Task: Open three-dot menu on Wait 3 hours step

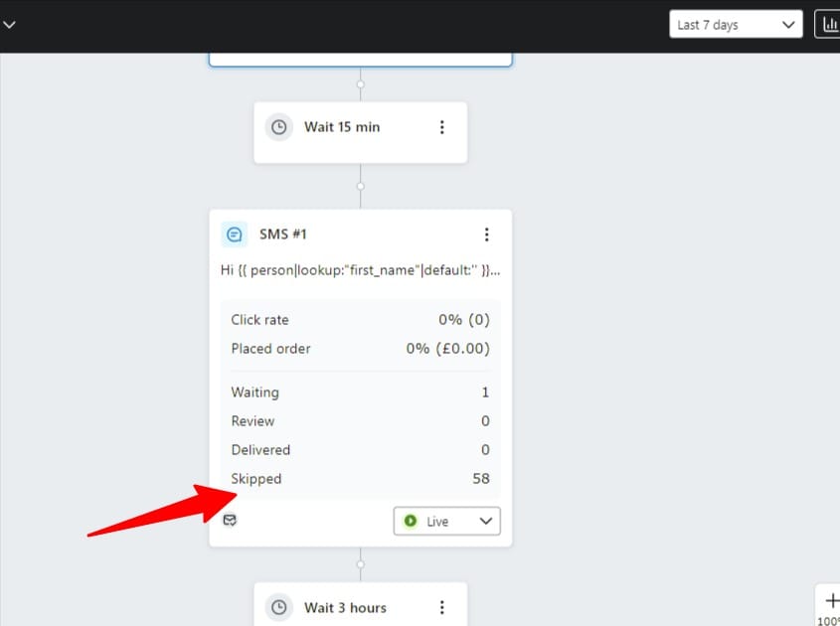Action: pyautogui.click(x=442, y=607)
